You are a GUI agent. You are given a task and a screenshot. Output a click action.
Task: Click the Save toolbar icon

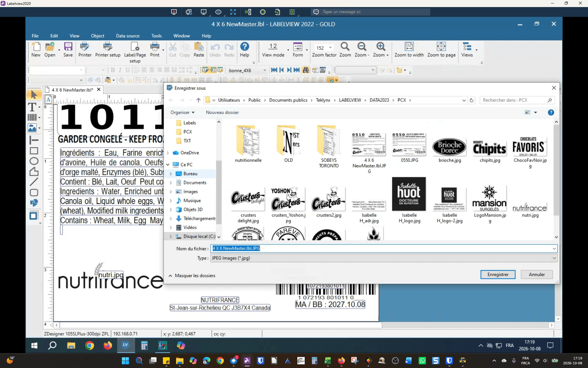68,50
